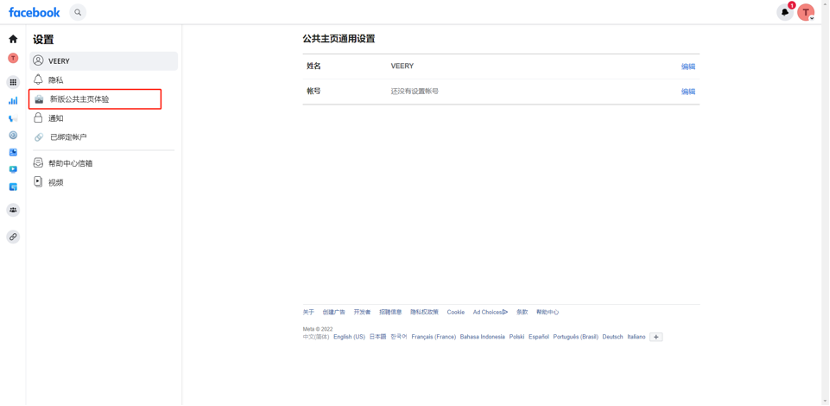
Task: Click 编辑 next to 帐号
Action: (688, 91)
